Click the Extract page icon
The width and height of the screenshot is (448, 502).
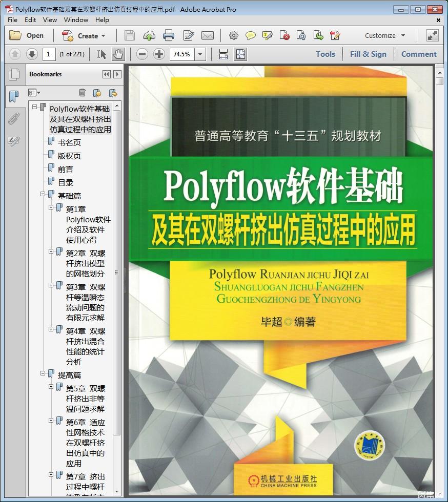point(318,35)
